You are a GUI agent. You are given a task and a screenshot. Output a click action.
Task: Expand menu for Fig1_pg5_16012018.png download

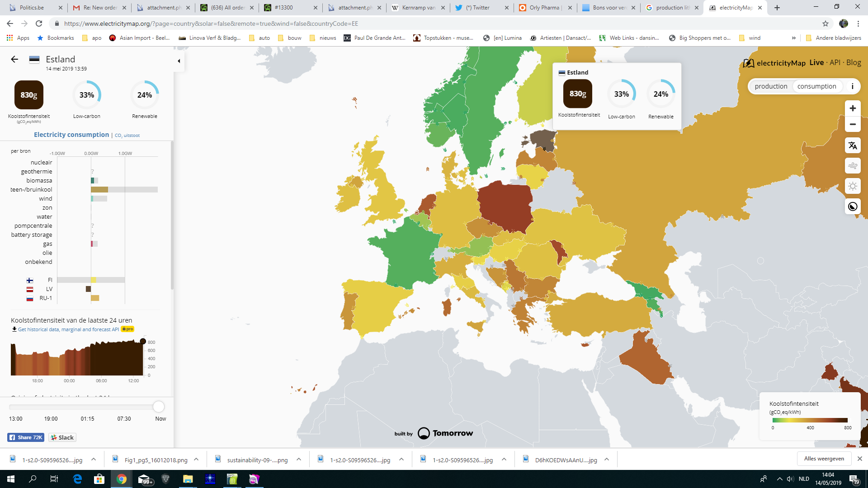pyautogui.click(x=196, y=460)
